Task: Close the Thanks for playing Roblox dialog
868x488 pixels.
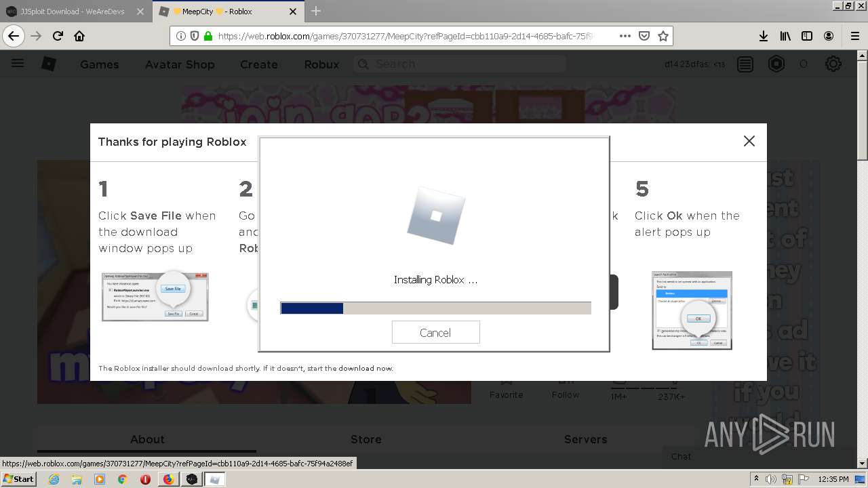Action: pos(749,141)
